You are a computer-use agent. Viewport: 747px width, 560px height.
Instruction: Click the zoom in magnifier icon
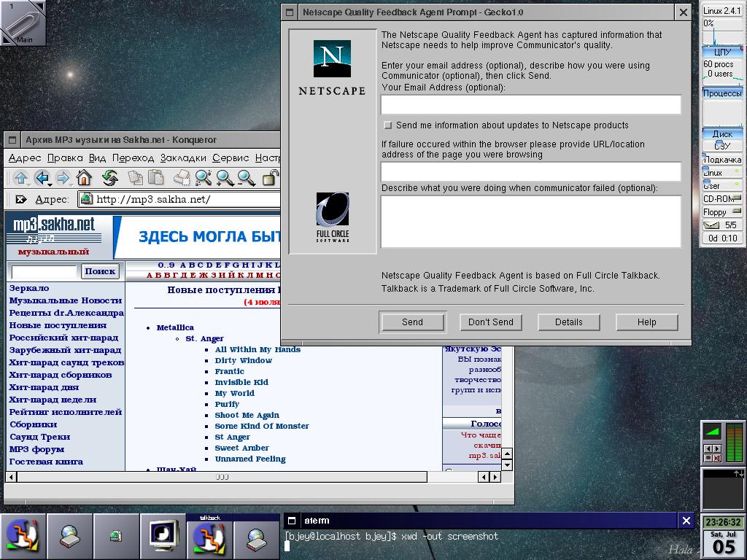(225, 177)
